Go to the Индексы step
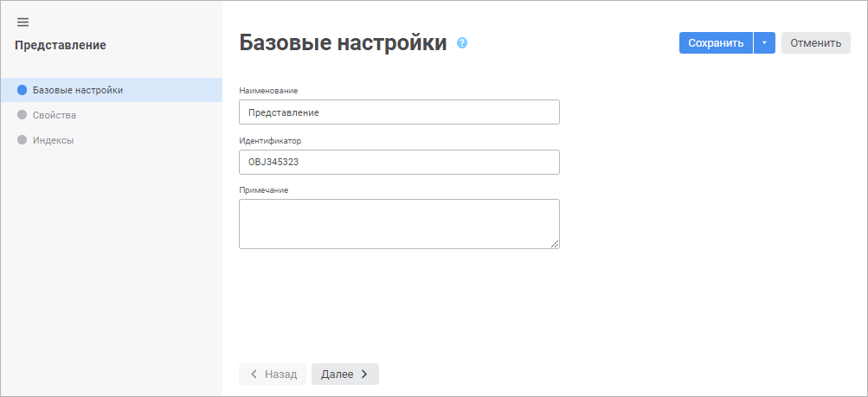 pos(53,140)
